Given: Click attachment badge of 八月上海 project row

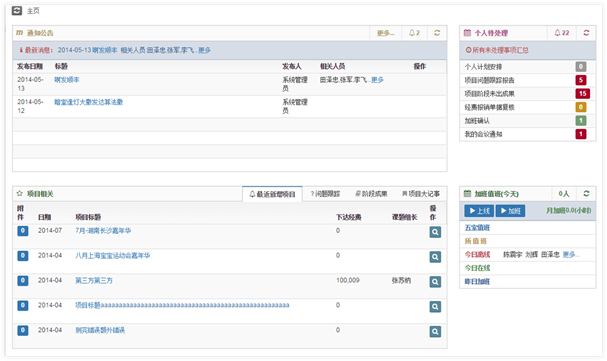Looking at the screenshot, I should [x=23, y=256].
